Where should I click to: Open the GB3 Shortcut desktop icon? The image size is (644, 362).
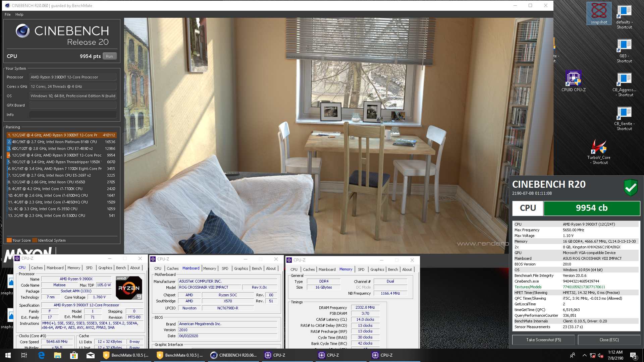point(624,51)
